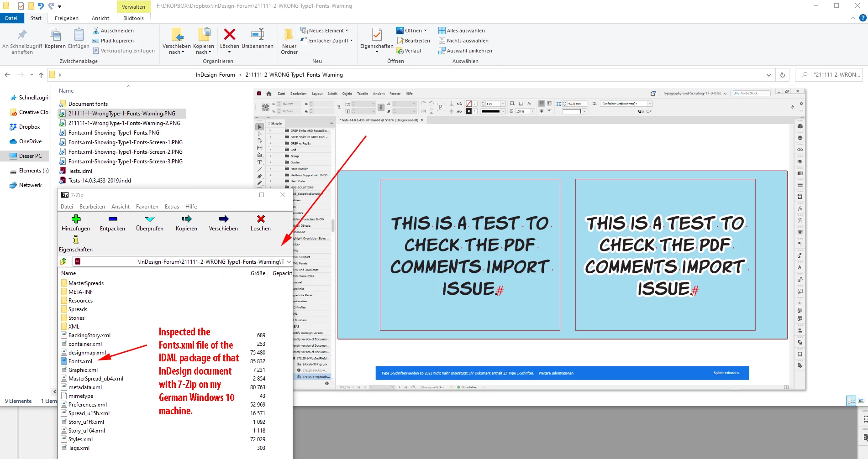Click Überprüfen icon in 7-Zip
Image resolution: width=868 pixels, height=459 pixels.
(150, 219)
